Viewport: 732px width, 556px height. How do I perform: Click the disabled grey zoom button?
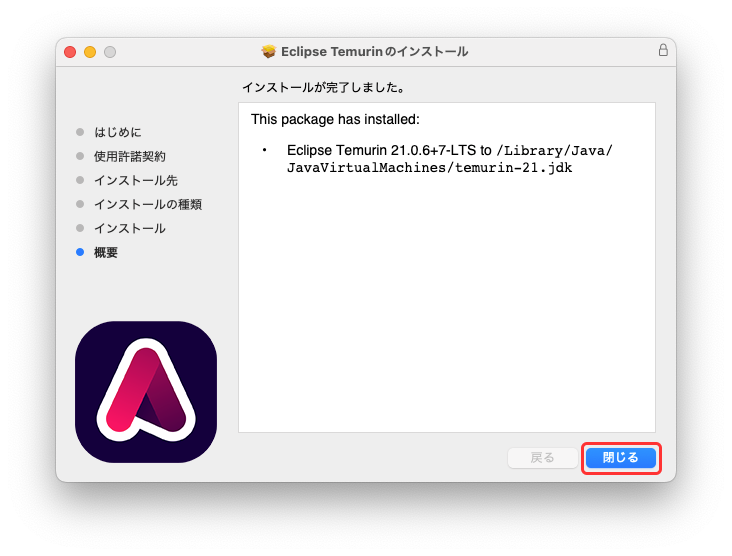coord(110,52)
